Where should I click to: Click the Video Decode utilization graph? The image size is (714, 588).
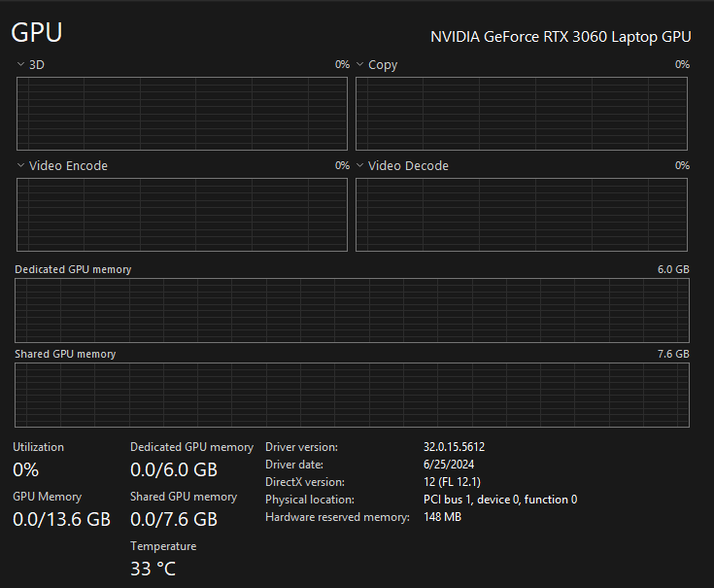coord(522,215)
